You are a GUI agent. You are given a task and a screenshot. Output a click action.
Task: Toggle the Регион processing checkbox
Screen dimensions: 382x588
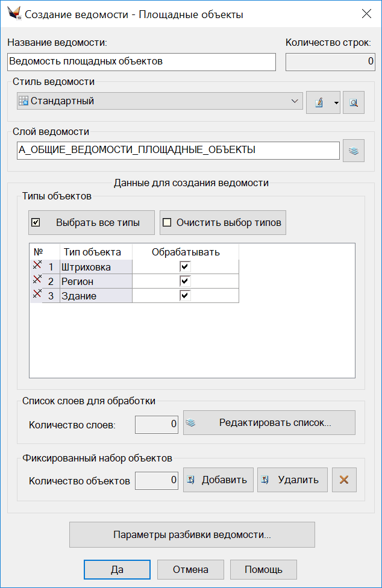185,281
